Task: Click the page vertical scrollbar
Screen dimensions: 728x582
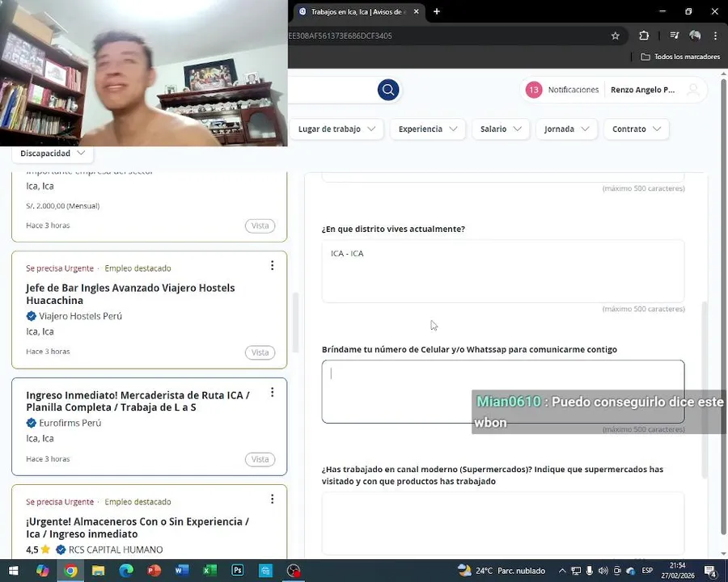Action: [x=723, y=306]
